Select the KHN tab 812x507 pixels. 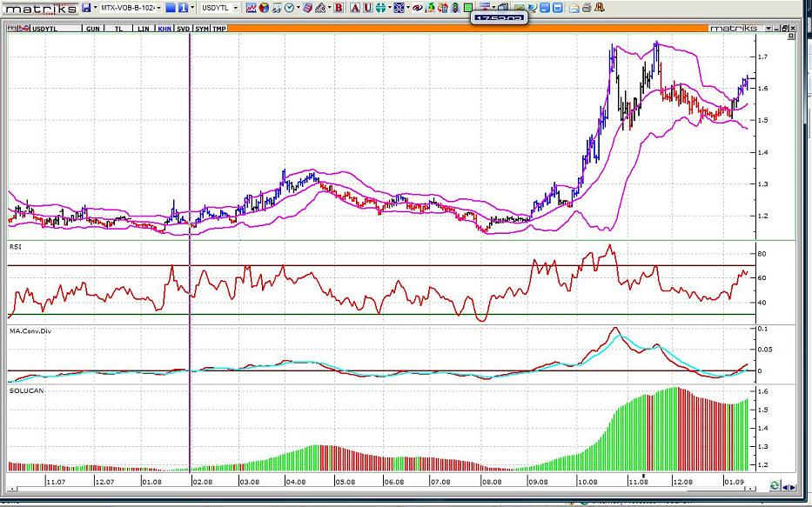tap(164, 29)
